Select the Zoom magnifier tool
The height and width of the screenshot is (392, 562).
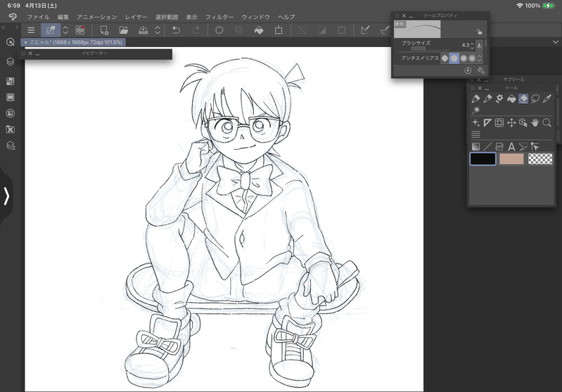click(547, 123)
